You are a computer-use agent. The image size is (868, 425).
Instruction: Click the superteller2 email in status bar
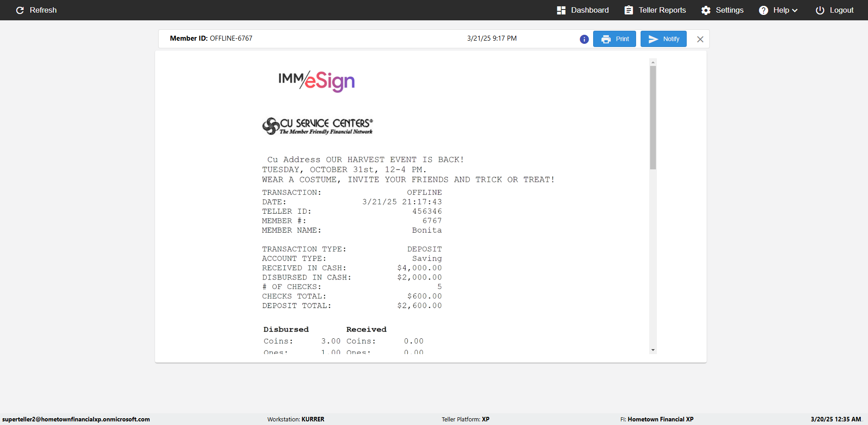click(x=76, y=420)
